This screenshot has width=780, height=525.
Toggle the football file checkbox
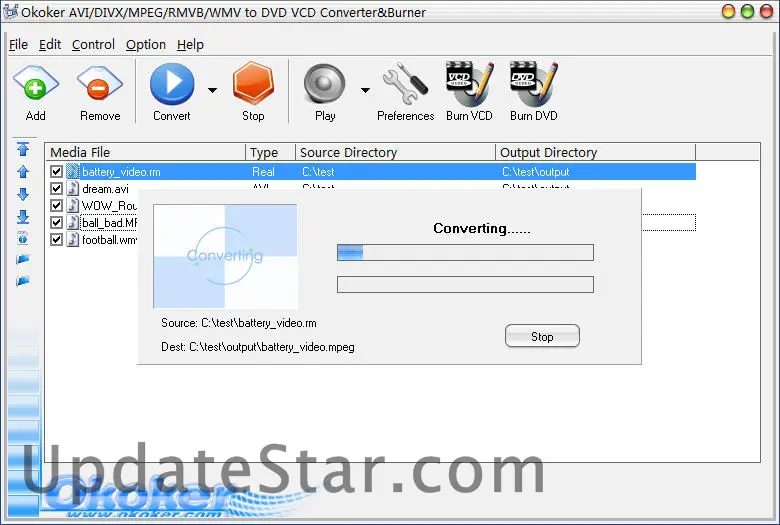[x=56, y=239]
